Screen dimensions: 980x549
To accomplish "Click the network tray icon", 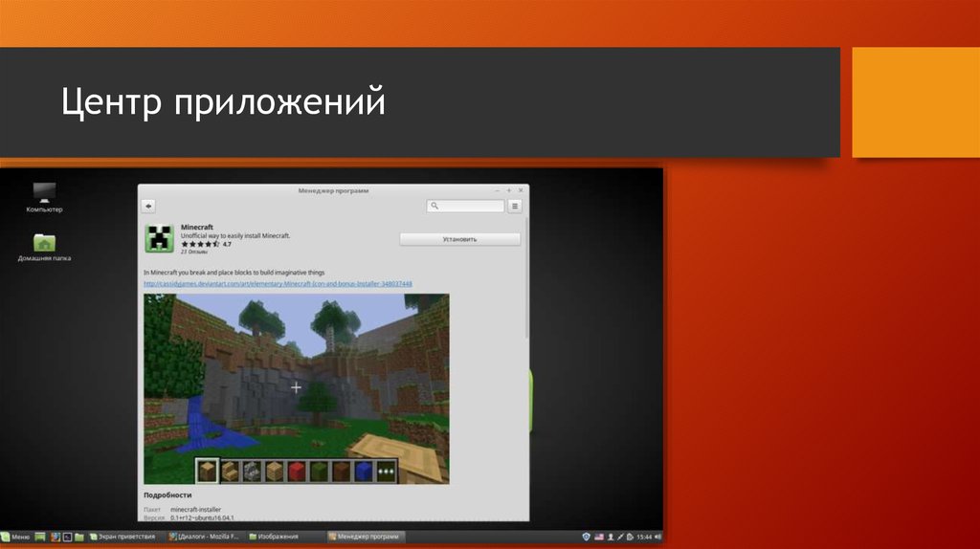I will 620,537.
